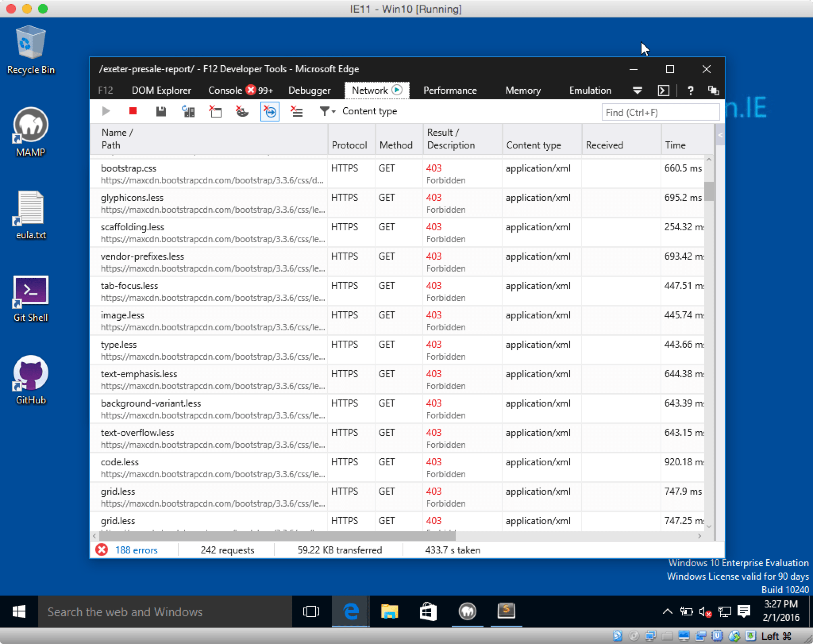Click the Unpin dev tools window icon
The height and width of the screenshot is (644, 813).
pos(713,91)
